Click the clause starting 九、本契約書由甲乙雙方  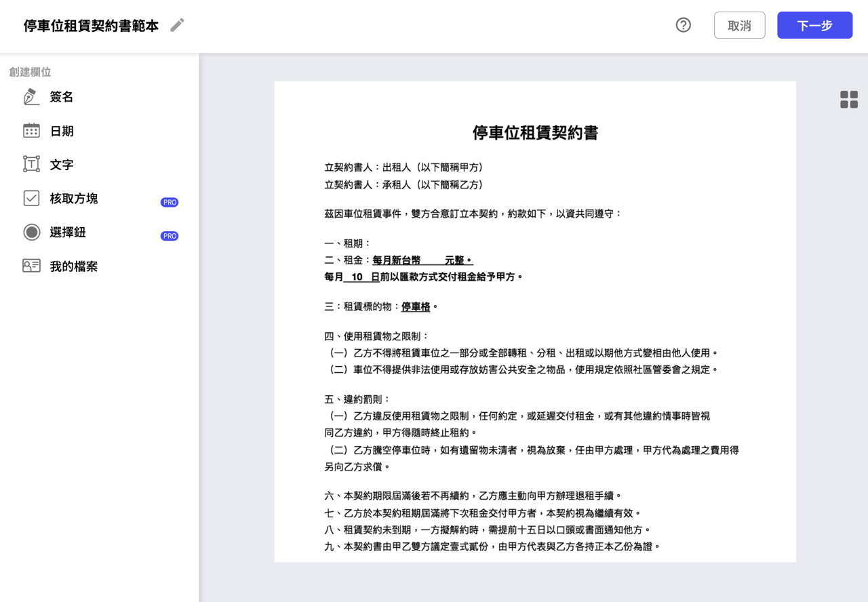492,546
